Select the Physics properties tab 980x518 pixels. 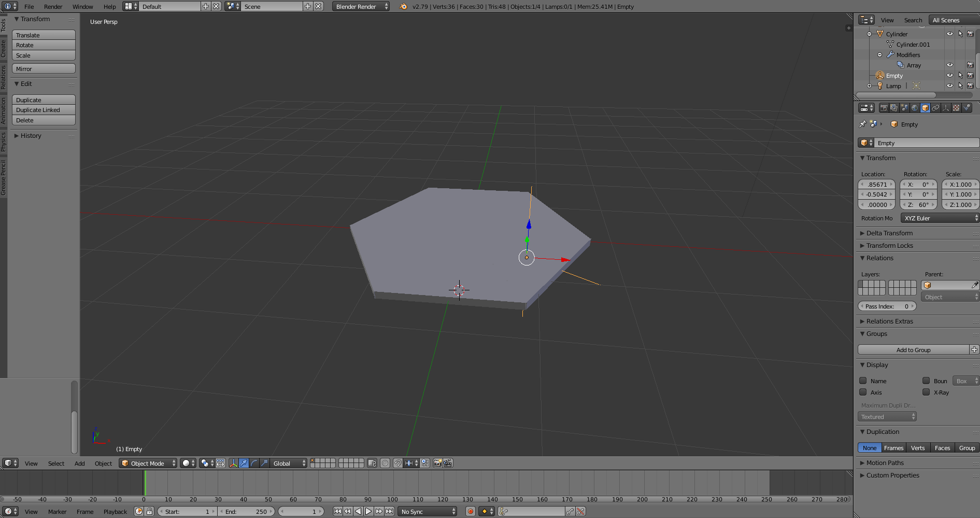(x=967, y=108)
